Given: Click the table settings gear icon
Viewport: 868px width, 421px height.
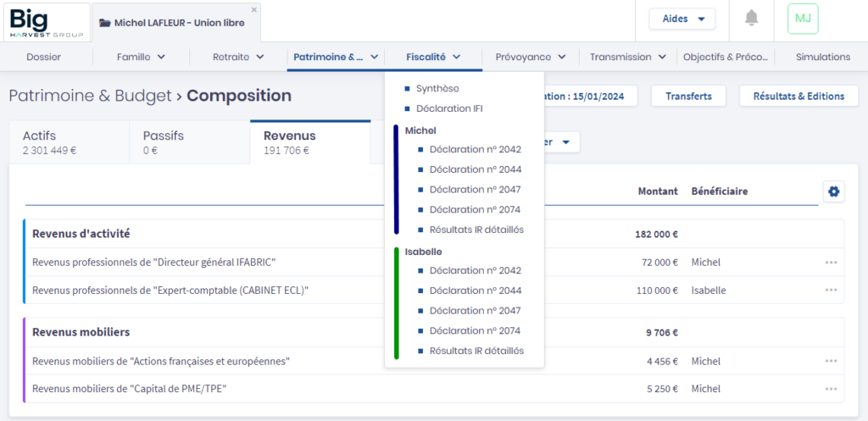Looking at the screenshot, I should 833,191.
